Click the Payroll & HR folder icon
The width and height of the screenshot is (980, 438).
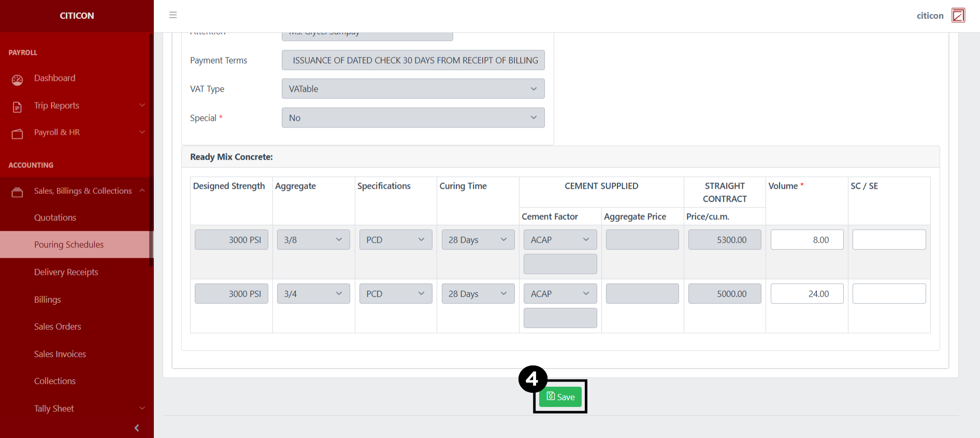pyautogui.click(x=17, y=134)
